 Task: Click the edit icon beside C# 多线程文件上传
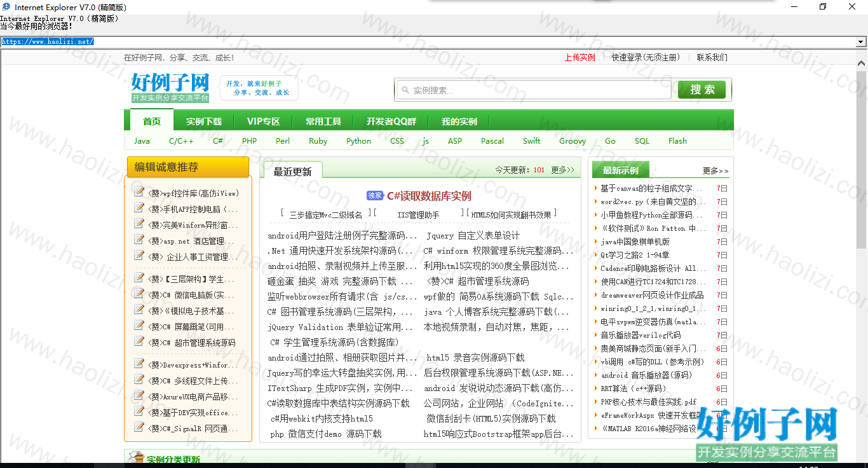[139, 379]
